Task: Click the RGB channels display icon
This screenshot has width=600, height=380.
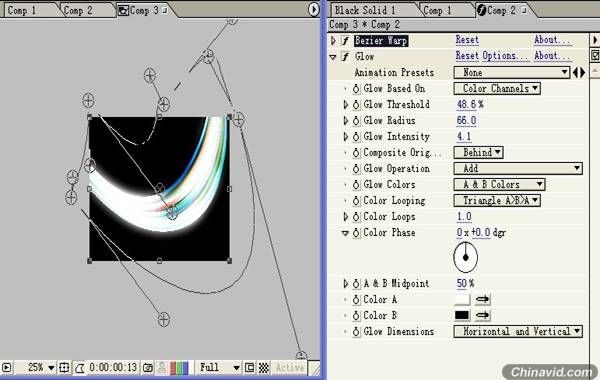Action: [179, 368]
